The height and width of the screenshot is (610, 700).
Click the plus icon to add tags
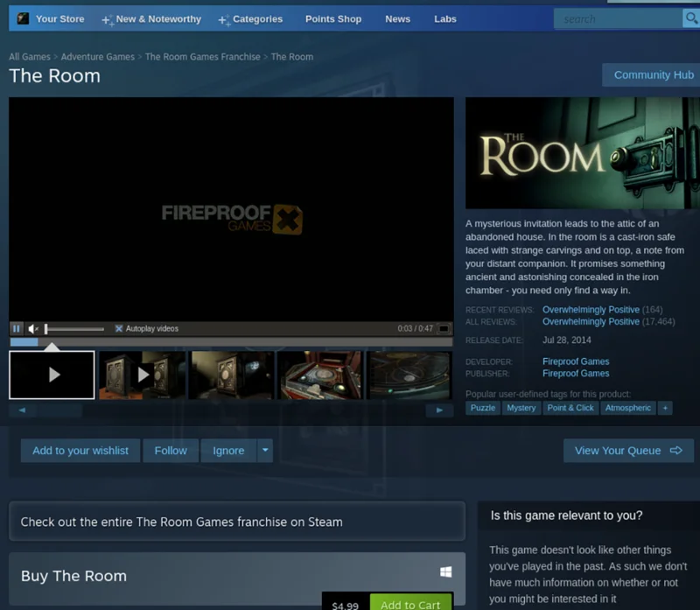point(665,408)
